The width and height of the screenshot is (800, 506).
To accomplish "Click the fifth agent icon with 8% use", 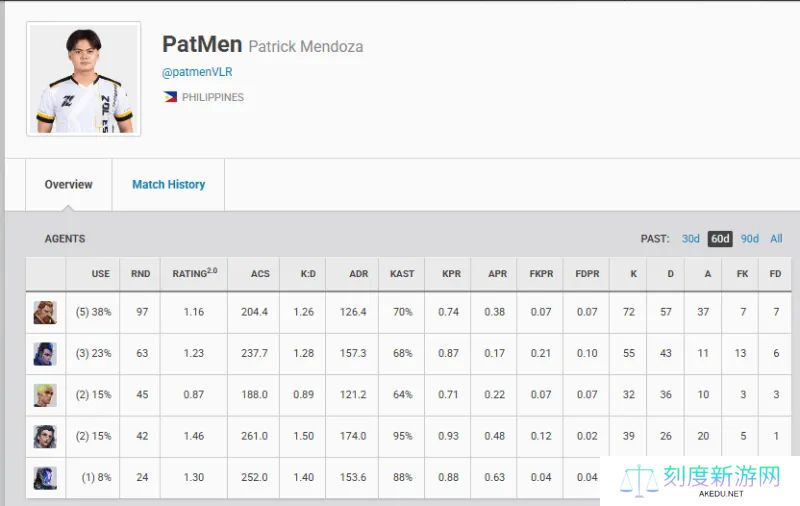I will (45, 477).
